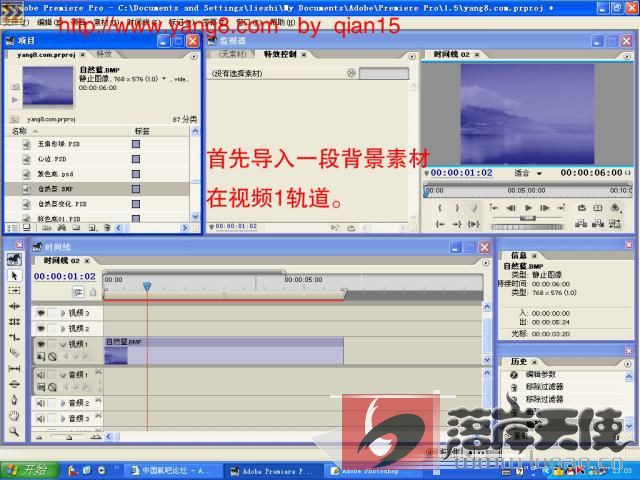
Task: Hide track 视频3 with eye icon
Action: click(41, 313)
